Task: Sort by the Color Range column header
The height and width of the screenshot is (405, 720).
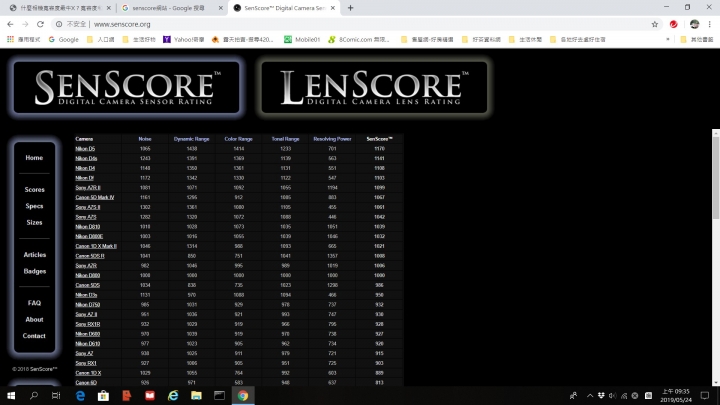Action: (x=238, y=139)
